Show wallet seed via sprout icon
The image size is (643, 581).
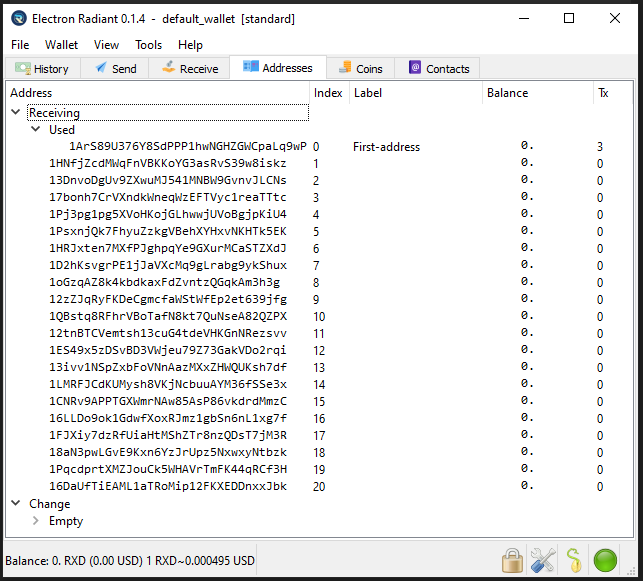(x=574, y=559)
